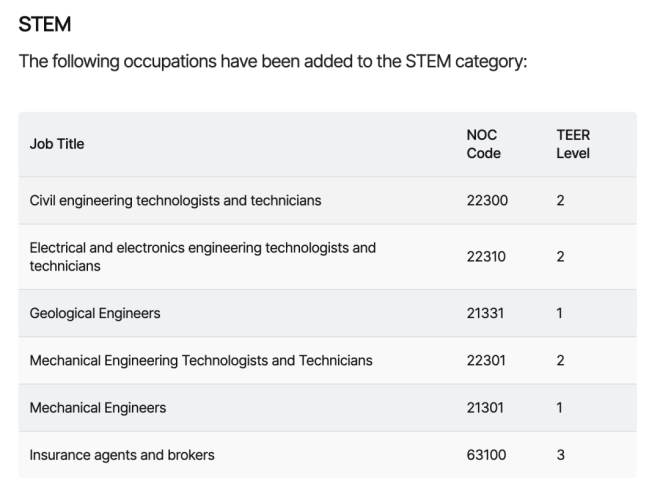The width and height of the screenshot is (660, 494).
Task: Click the NOC Code column header
Action: click(x=484, y=144)
